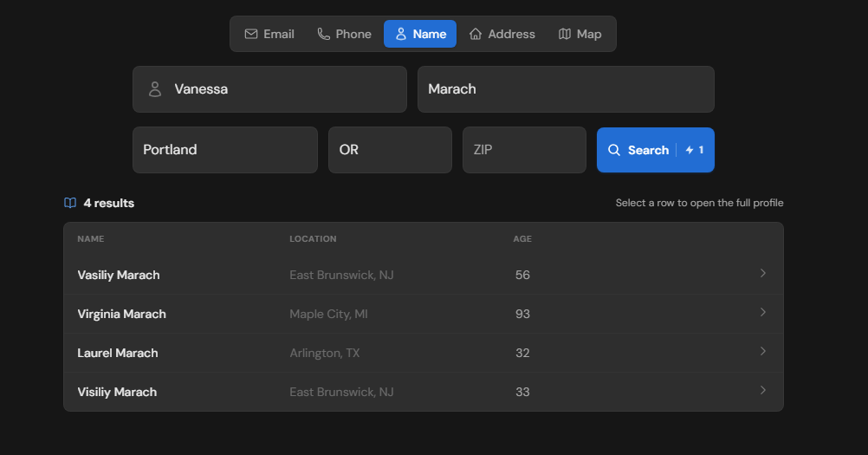
Task: Click East Brunswick, NJ in Visiliy's row
Action: 341,392
